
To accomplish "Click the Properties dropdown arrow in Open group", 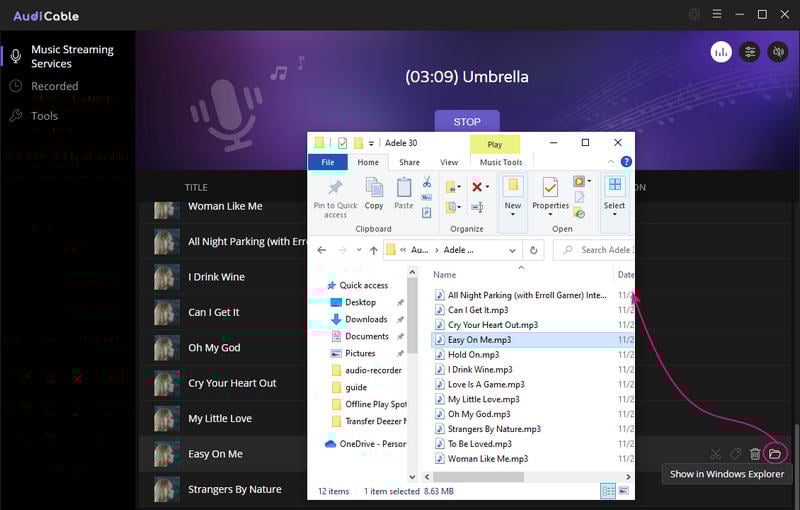I will 550,214.
